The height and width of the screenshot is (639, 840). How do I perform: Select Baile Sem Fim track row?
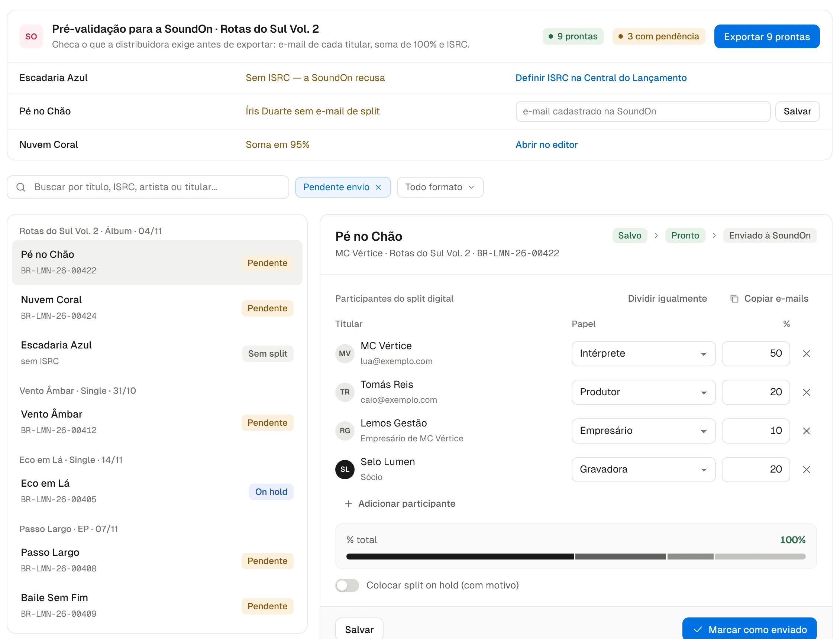[157, 606]
